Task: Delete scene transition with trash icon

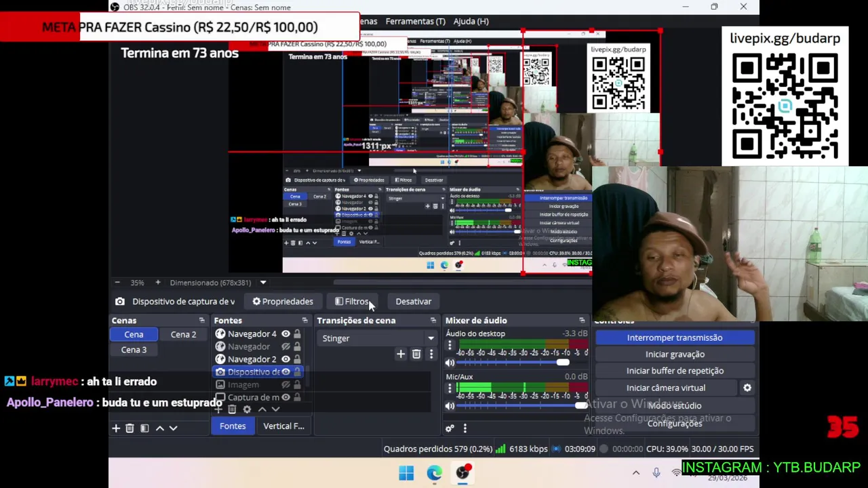Action: [416, 354]
